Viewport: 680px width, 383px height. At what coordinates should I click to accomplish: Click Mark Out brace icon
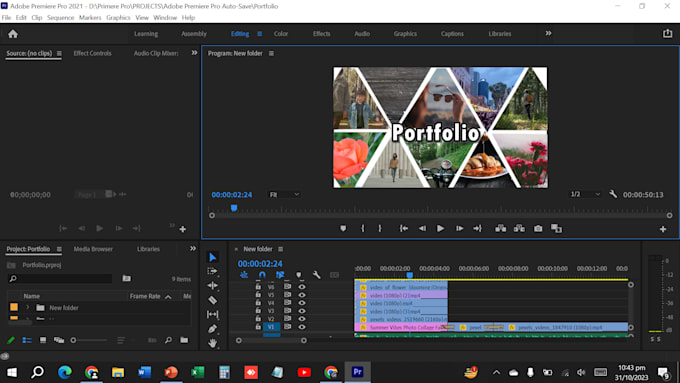pyautogui.click(x=380, y=229)
